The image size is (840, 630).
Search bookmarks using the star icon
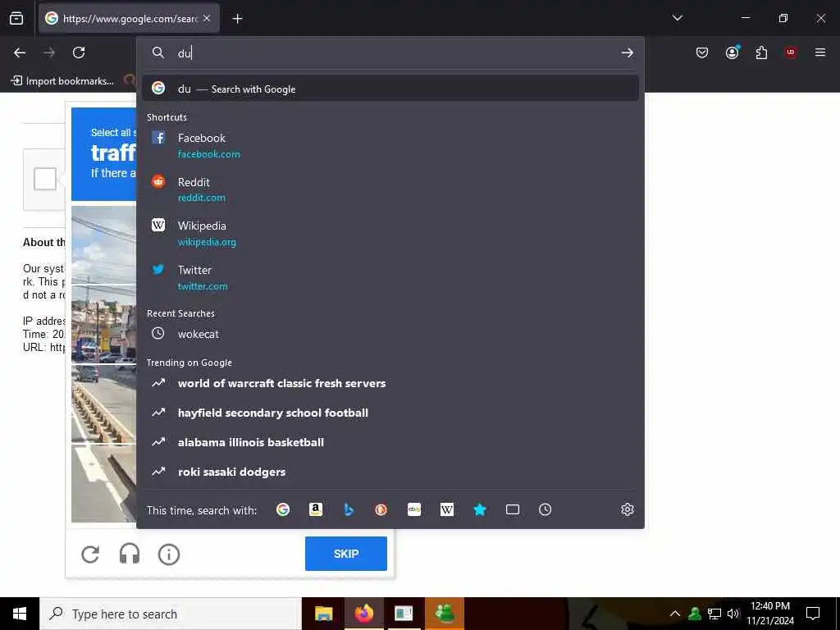coord(479,509)
